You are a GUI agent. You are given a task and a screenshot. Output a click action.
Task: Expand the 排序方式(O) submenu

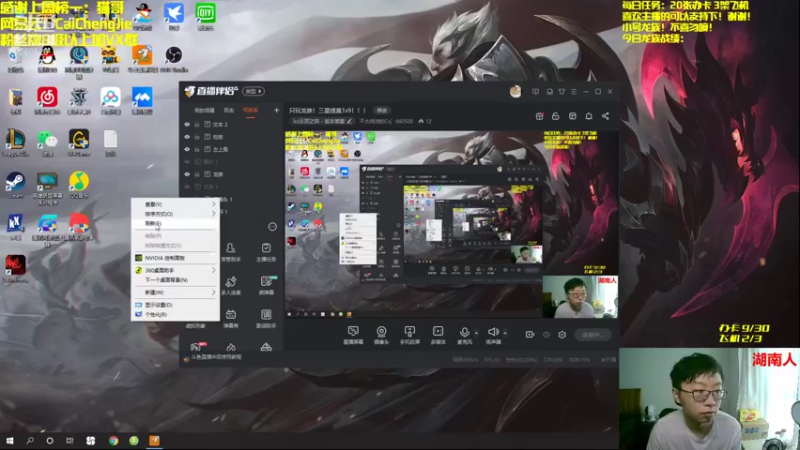pos(175,214)
